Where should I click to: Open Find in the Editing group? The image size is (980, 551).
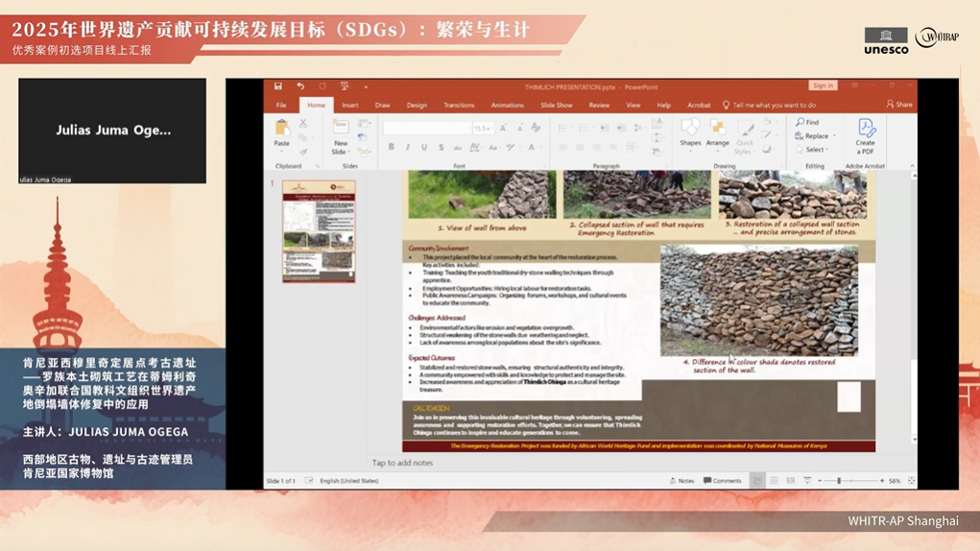(x=807, y=123)
